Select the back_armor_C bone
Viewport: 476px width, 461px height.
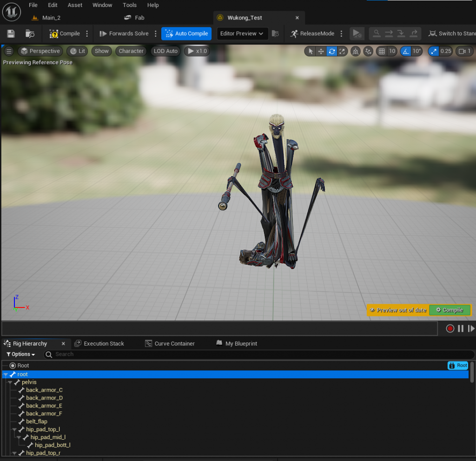tap(44, 390)
